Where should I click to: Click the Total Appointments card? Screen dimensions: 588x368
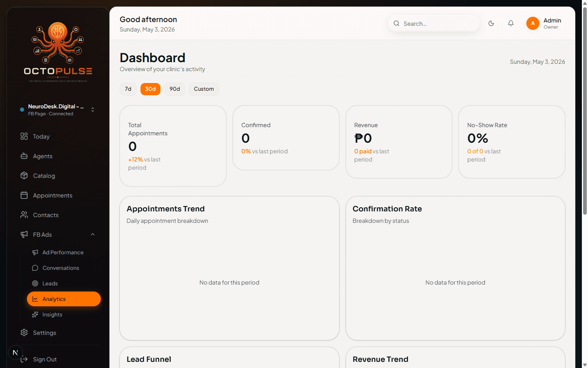pyautogui.click(x=173, y=146)
